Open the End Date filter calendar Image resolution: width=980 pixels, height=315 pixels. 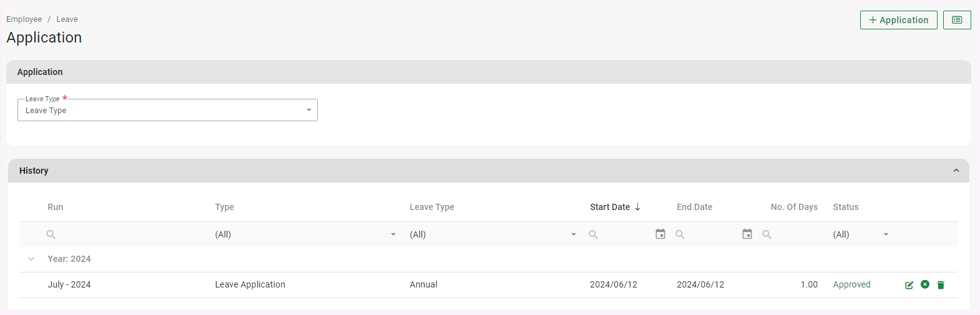pyautogui.click(x=747, y=234)
